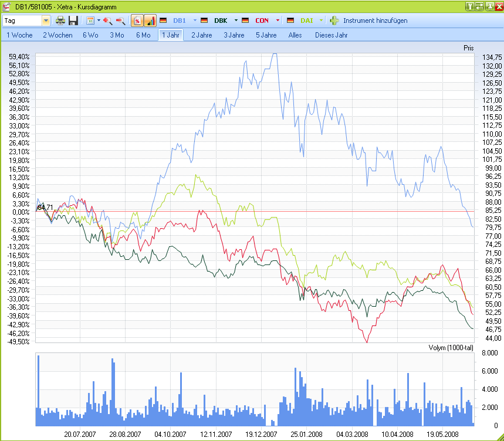Display the Alles full range

point(295,35)
